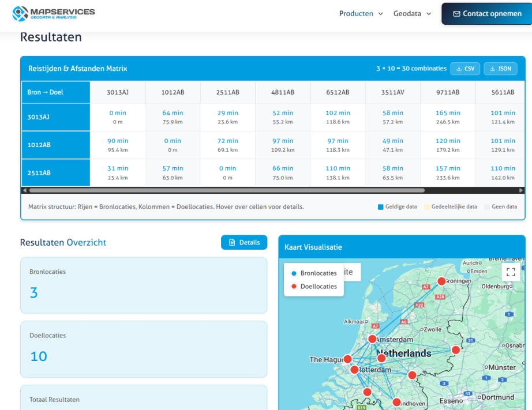Click the Geldige data blue swatch
The image size is (532, 410).
click(x=380, y=206)
